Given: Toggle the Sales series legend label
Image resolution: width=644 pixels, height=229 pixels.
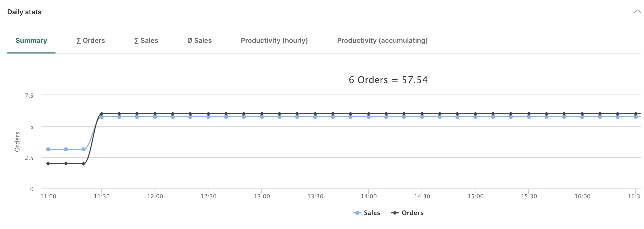Looking at the screenshot, I should [372, 213].
